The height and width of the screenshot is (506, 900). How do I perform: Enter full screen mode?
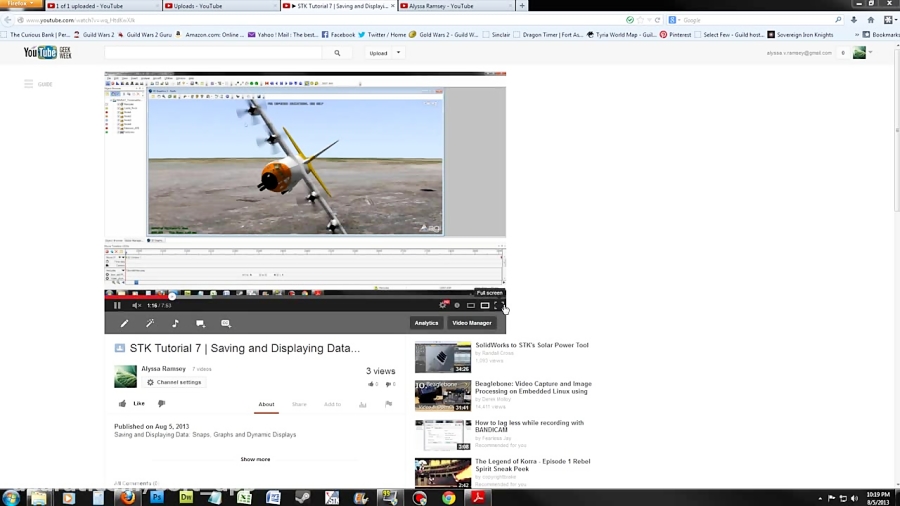point(499,306)
